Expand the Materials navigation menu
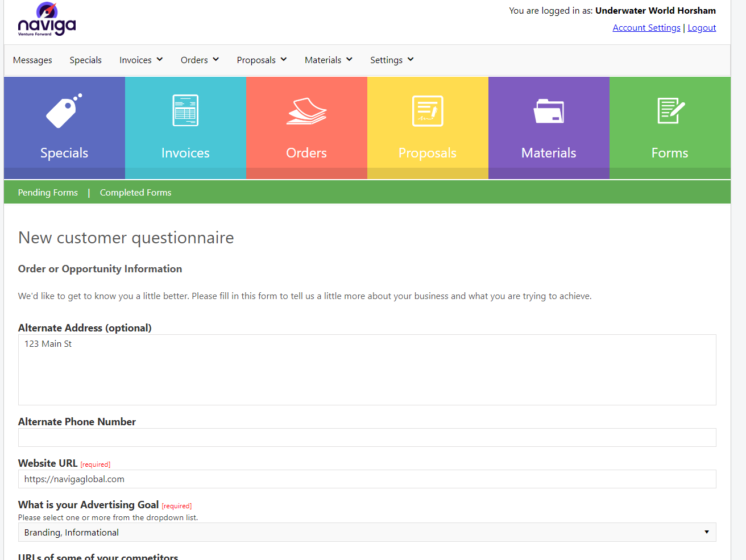746x560 pixels. pos(328,60)
